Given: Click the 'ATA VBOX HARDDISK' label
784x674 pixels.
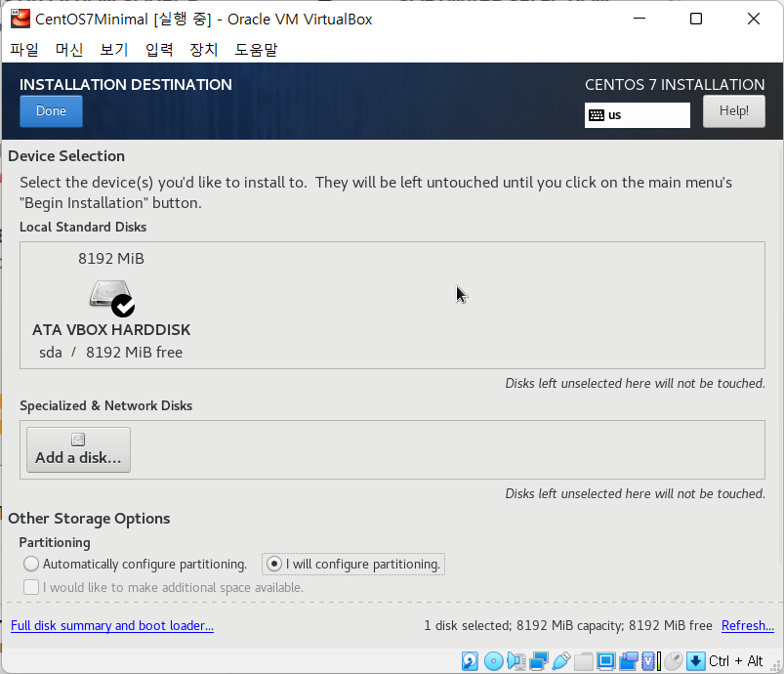Looking at the screenshot, I should (111, 330).
